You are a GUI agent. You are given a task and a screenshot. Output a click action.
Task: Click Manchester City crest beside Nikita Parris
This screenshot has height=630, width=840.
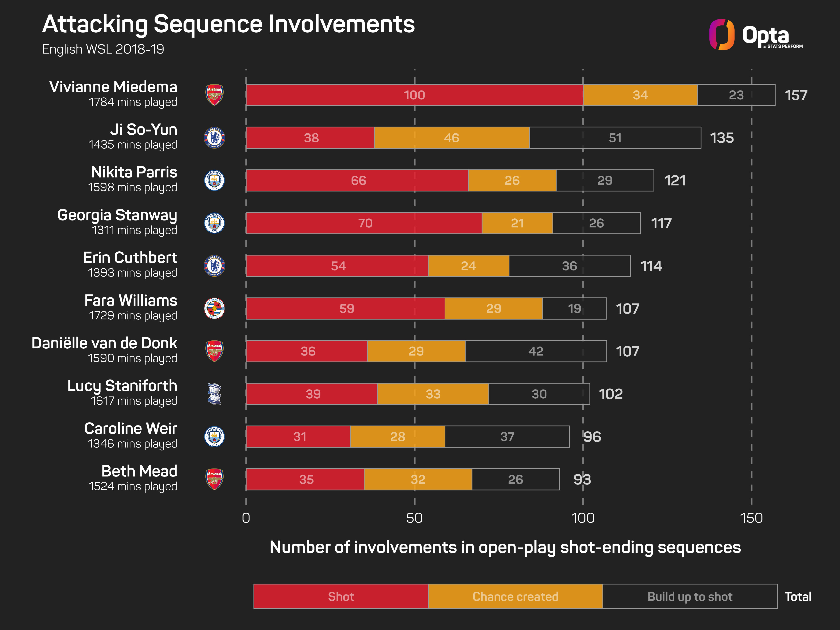tap(214, 180)
